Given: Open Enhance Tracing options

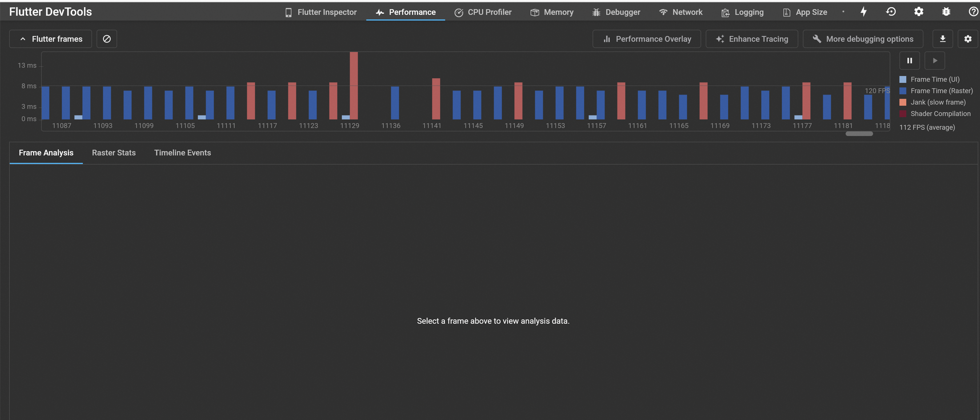Looking at the screenshot, I should (752, 39).
